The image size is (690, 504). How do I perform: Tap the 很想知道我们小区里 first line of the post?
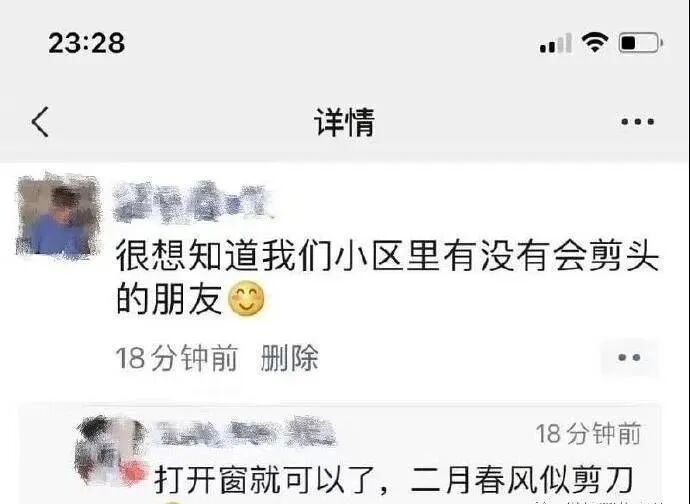277,256
